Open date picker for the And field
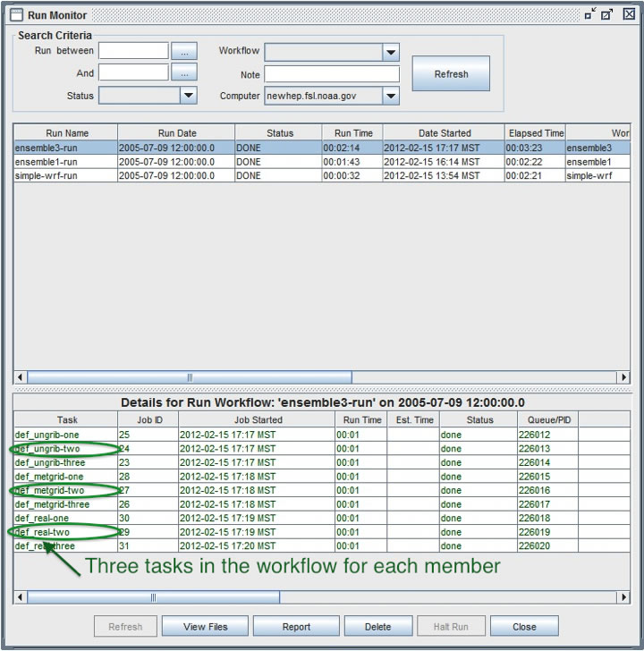Screen dimensions: 644x651 [183, 73]
